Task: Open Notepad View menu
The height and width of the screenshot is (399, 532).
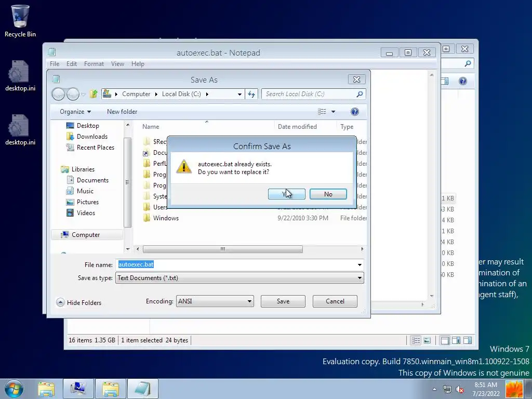Action: (117, 64)
